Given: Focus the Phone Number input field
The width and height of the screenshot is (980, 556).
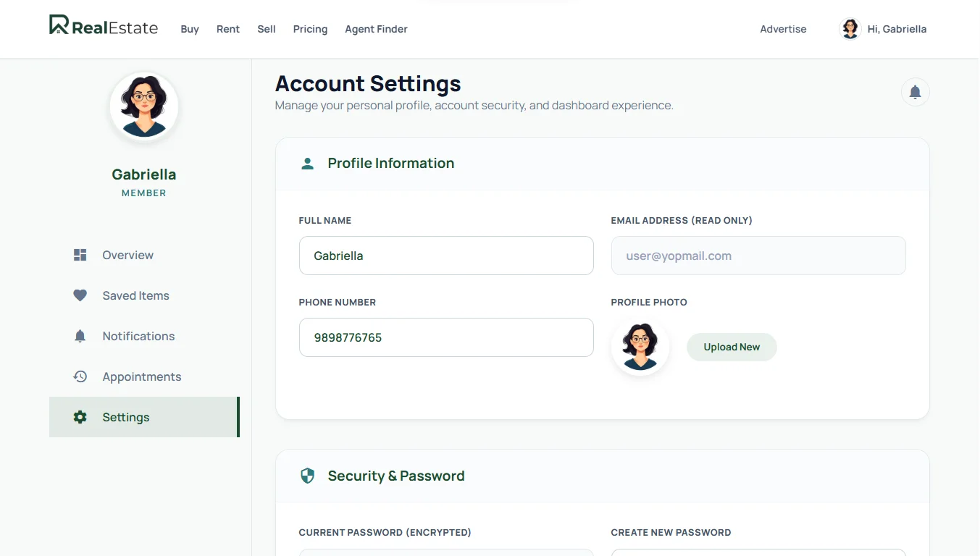Looking at the screenshot, I should [446, 337].
